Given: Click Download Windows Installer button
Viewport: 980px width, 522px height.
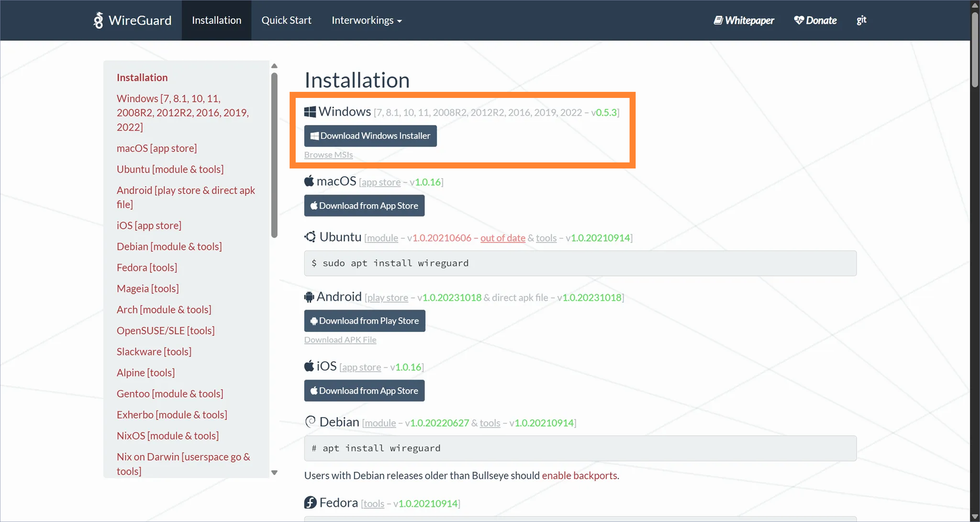Looking at the screenshot, I should 371,136.
